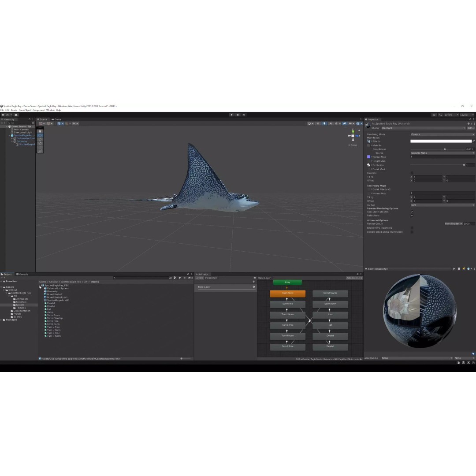The width and height of the screenshot is (476, 476).
Task: Toggle scene audio icon
Action: 331,123
